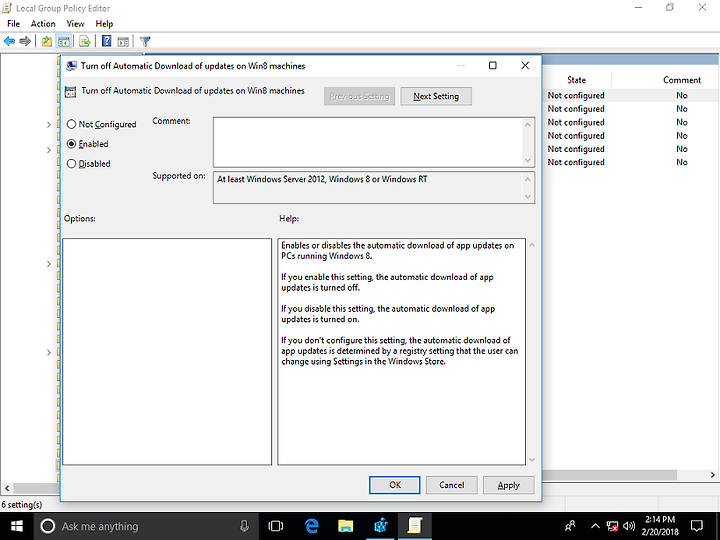Click inside the Comment text box

(367, 142)
